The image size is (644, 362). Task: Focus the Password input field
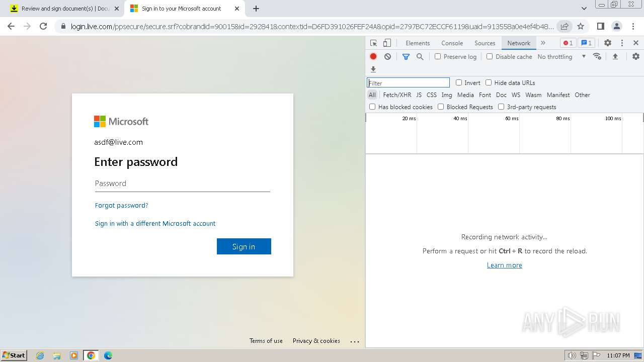click(x=183, y=184)
